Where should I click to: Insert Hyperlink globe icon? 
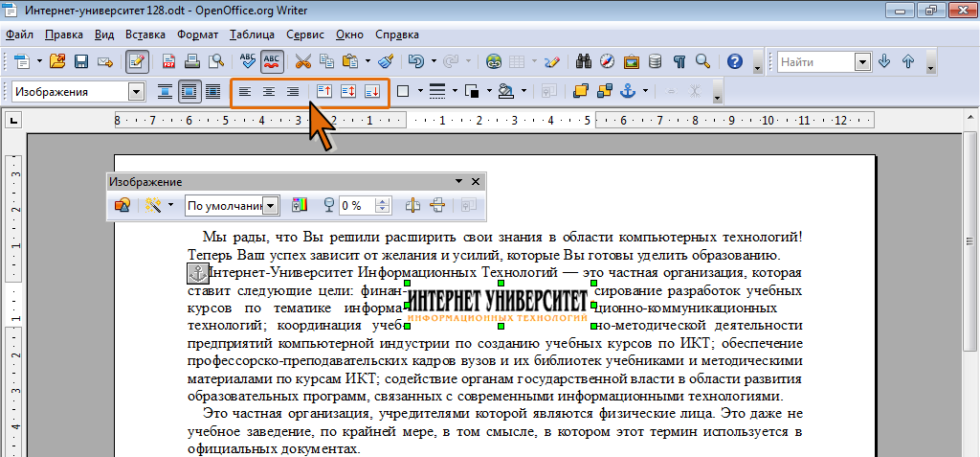click(x=495, y=61)
